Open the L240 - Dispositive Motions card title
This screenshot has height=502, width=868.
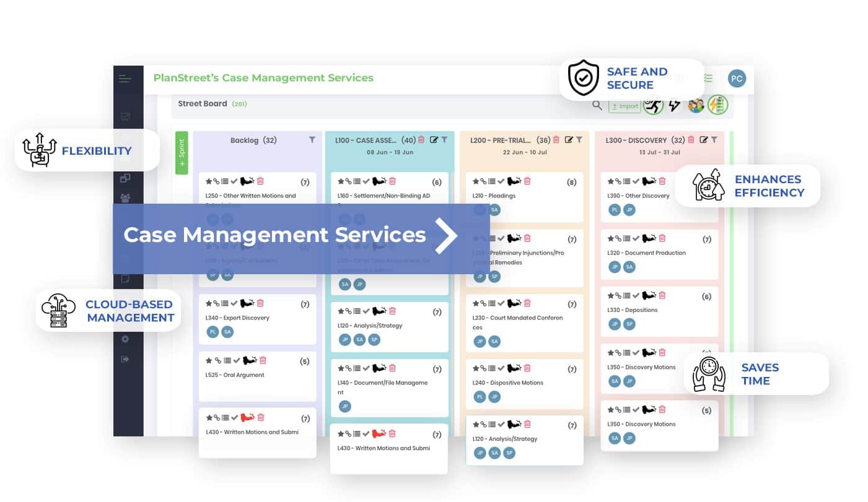coord(508,383)
